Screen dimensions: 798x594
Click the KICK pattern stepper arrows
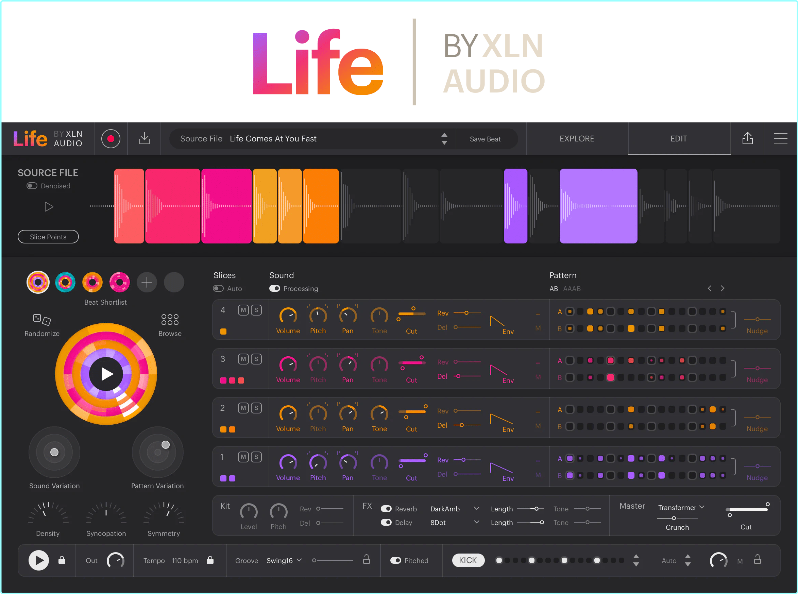636,560
